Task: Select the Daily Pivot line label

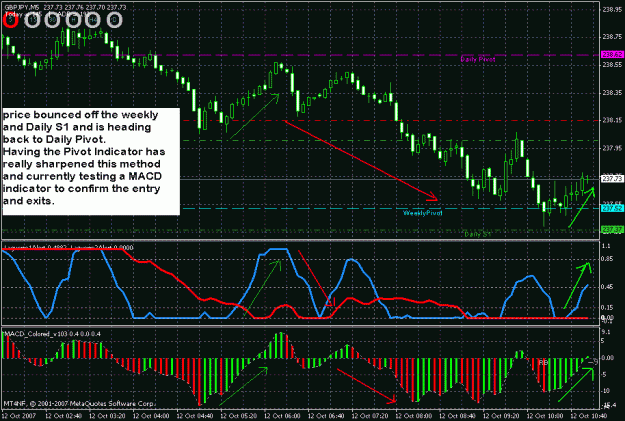Action: tap(478, 59)
